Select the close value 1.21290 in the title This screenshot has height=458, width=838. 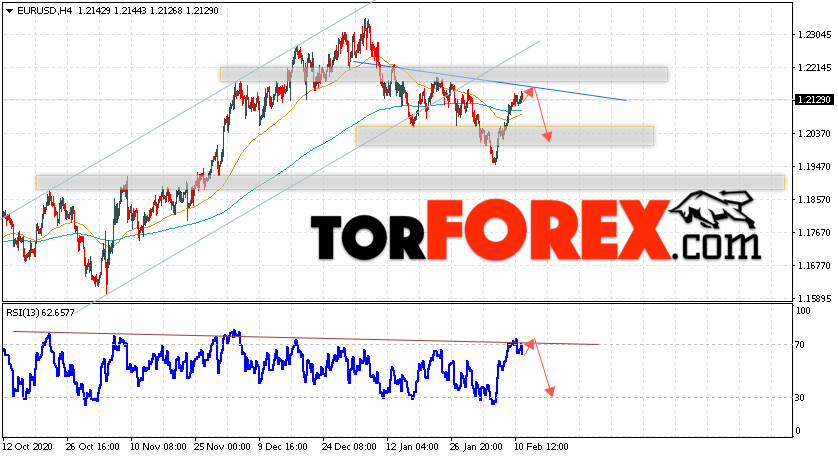(x=202, y=11)
